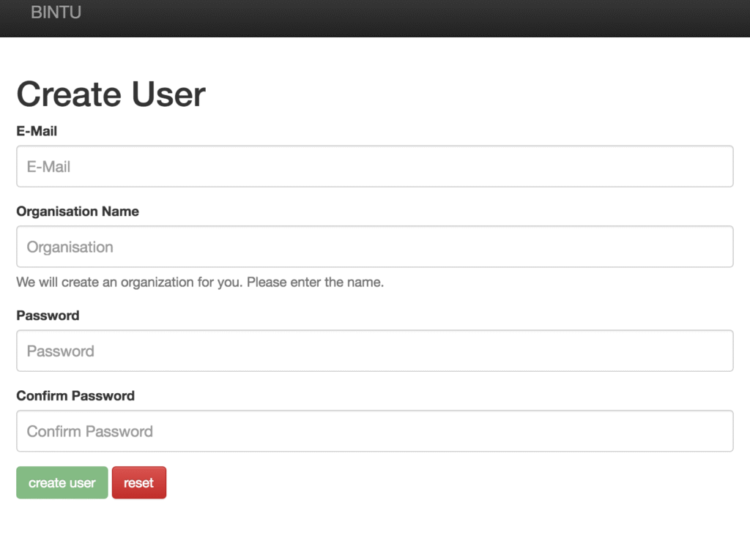Click the Organisation Name label
750x560 pixels.
tap(77, 212)
